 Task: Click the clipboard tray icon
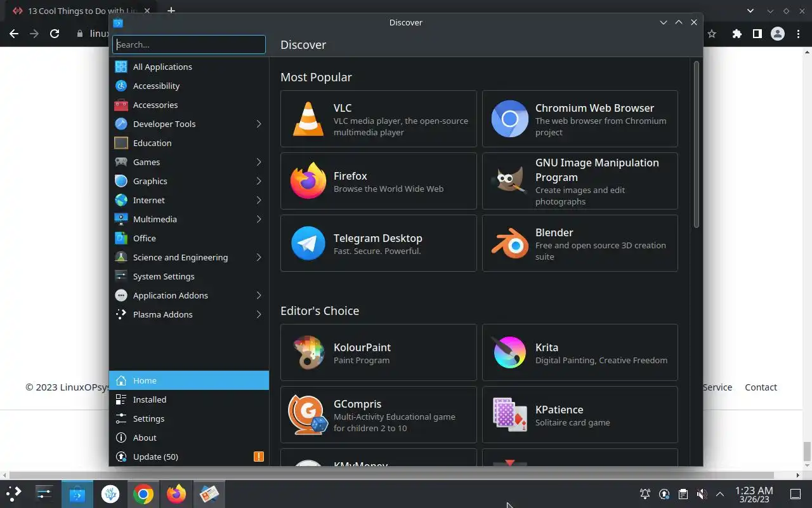tap(683, 494)
